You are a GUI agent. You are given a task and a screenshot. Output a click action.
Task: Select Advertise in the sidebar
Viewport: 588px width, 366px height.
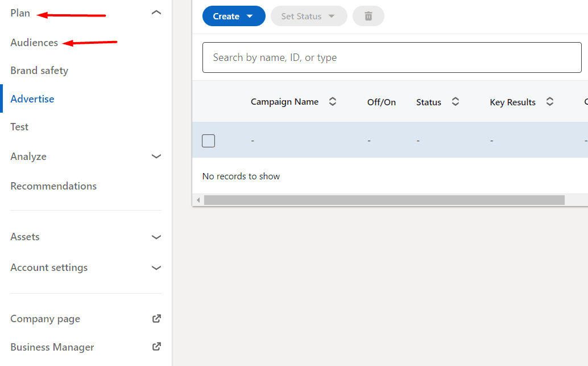[x=32, y=98]
